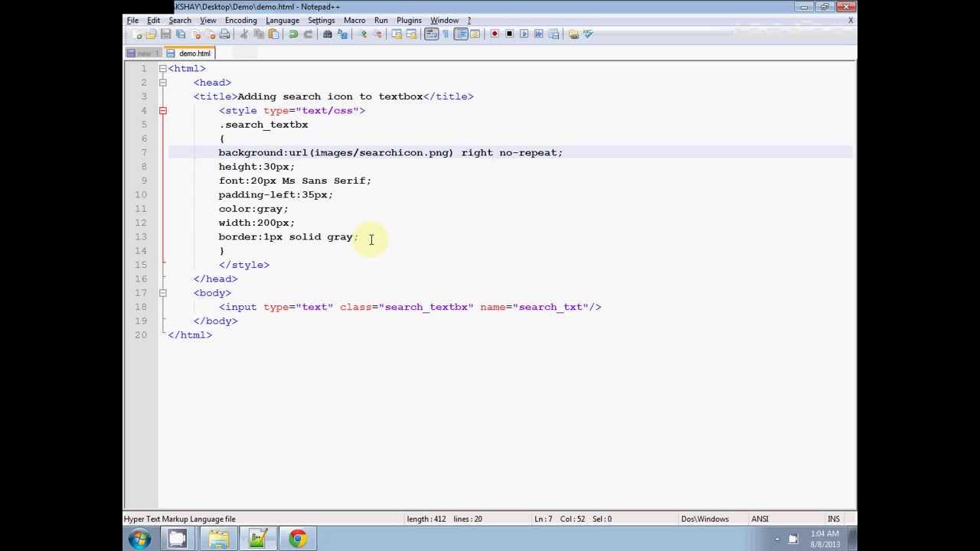The height and width of the screenshot is (551, 980).
Task: Collapse the style block fold on line 4
Action: [x=162, y=110]
